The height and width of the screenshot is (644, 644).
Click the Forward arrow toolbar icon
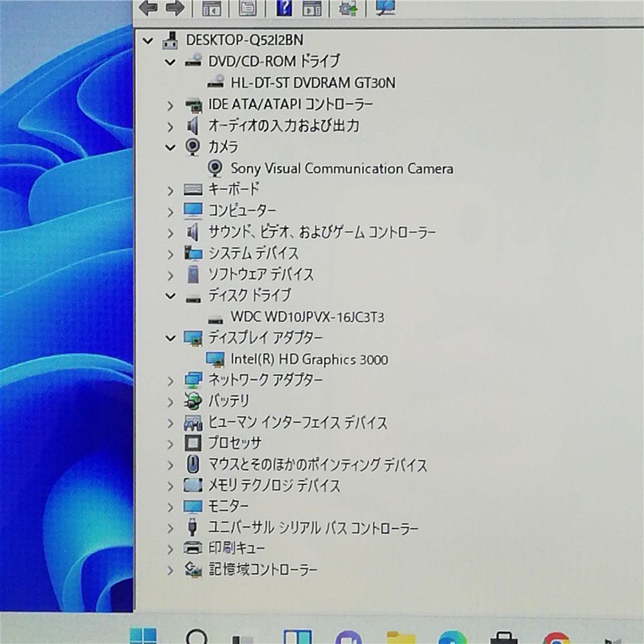[x=174, y=8]
